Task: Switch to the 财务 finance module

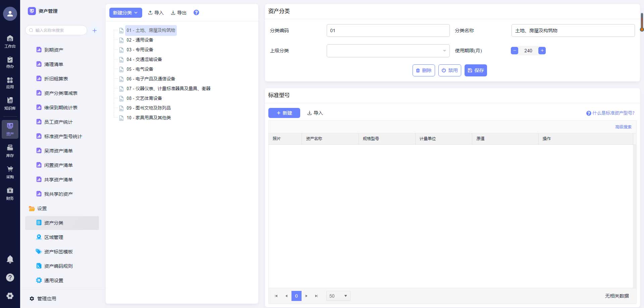Action: [x=10, y=193]
